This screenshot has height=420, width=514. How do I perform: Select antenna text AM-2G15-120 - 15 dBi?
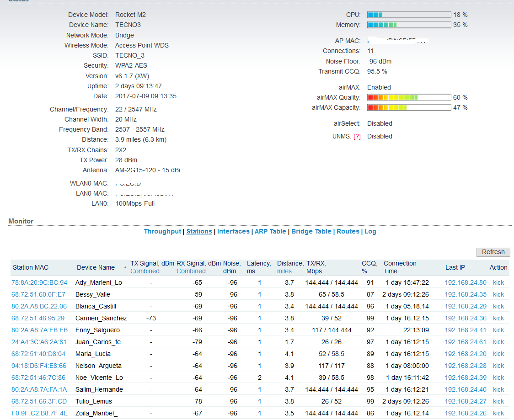(148, 170)
